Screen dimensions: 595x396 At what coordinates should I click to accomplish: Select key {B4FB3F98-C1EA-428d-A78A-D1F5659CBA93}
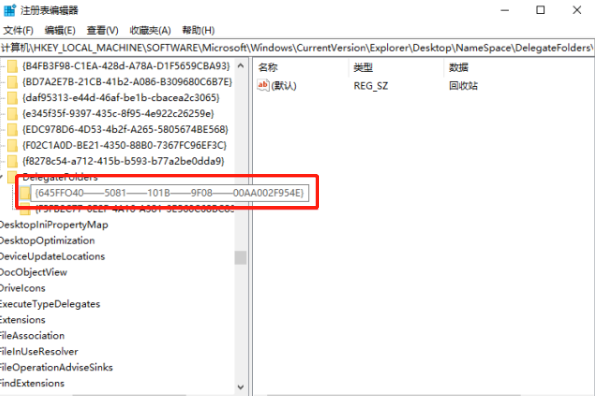click(126, 66)
